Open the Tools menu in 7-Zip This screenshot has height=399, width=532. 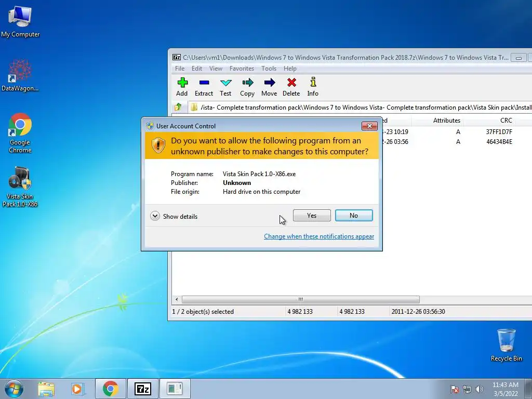[x=269, y=69]
